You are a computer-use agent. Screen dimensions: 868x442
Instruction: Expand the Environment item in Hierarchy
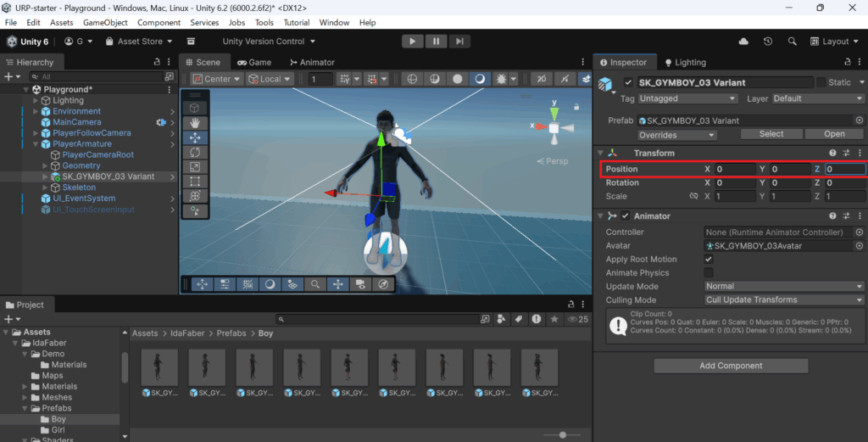(x=36, y=111)
